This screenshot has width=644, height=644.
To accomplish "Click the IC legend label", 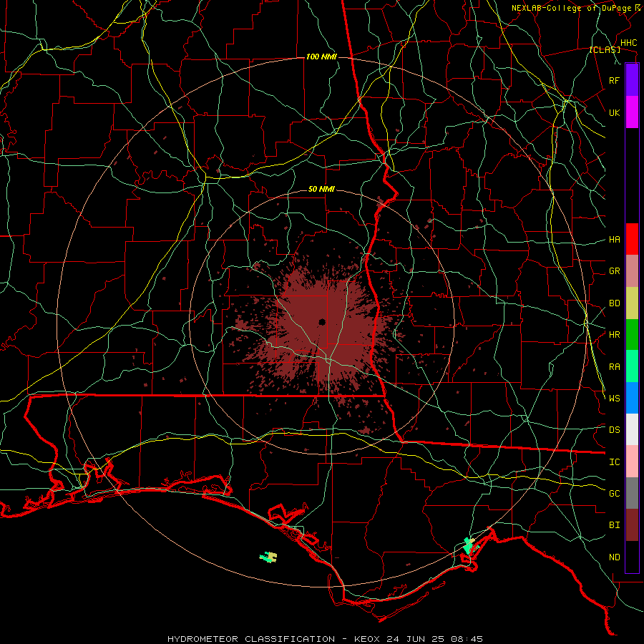I will [614, 462].
